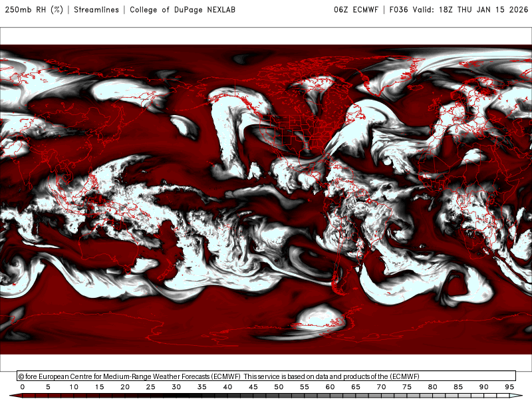
Task: Click colorbar tick label '25'
Action: click(151, 387)
